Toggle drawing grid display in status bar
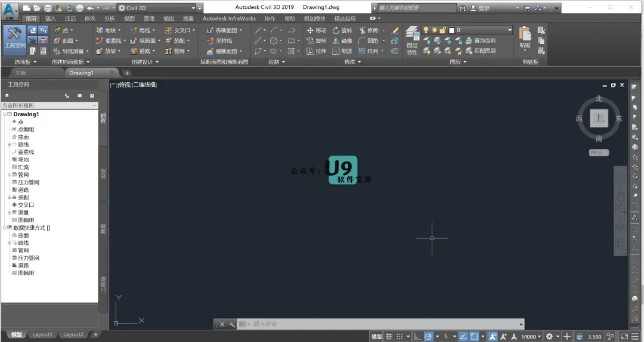 389,337
